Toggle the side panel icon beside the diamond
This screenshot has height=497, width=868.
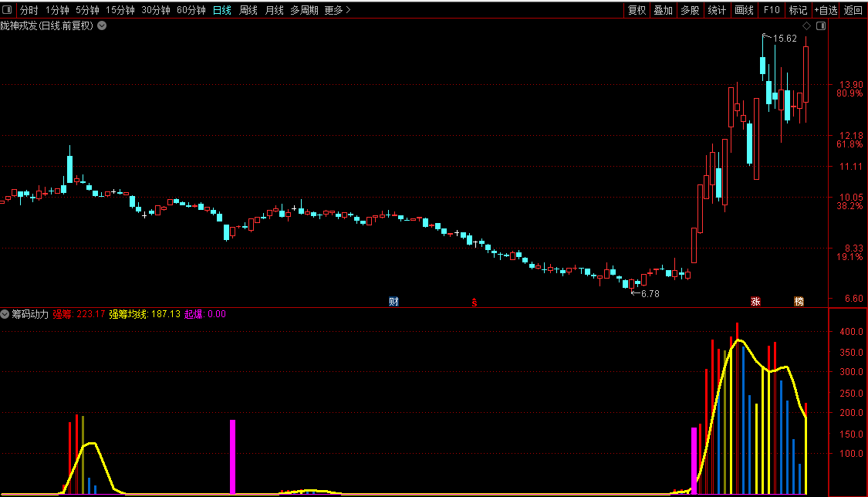[821, 26]
